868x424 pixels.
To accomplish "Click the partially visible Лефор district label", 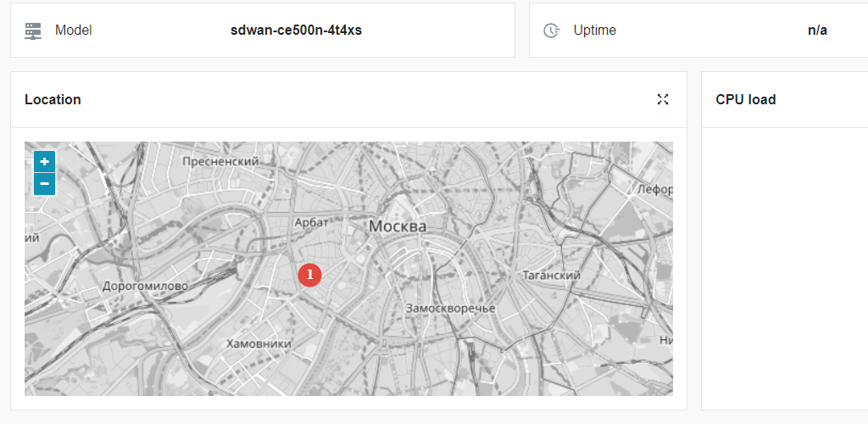I will pos(656,188).
